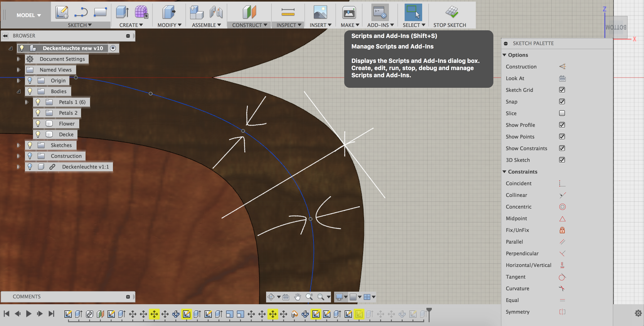Image resolution: width=644 pixels, height=326 pixels.
Task: Open the Create Sketch tool
Action: pyautogui.click(x=62, y=12)
